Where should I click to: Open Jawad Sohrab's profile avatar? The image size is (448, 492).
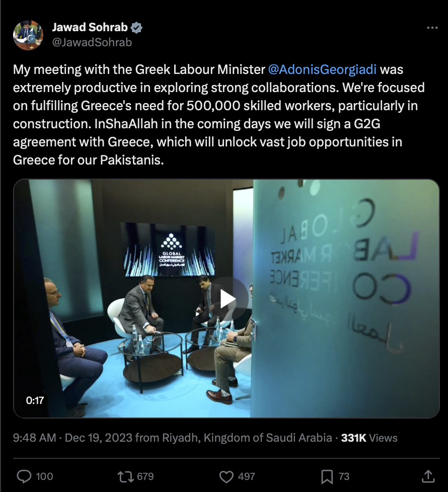[x=28, y=35]
